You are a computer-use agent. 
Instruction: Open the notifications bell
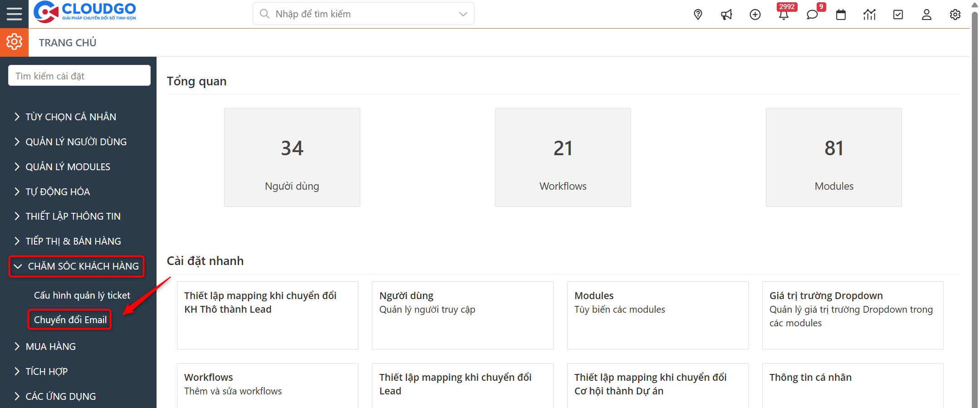click(x=784, y=15)
